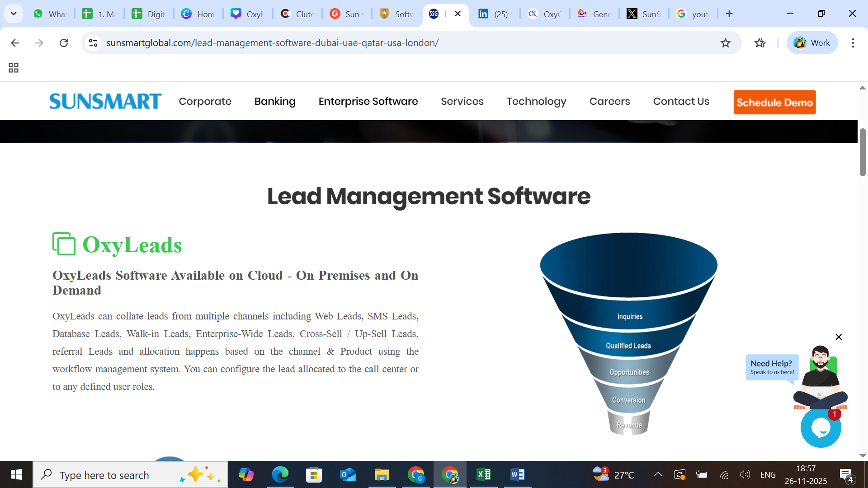Viewport: 868px width, 488px height.
Task: Open Microsoft Store from taskbar
Action: [314, 474]
